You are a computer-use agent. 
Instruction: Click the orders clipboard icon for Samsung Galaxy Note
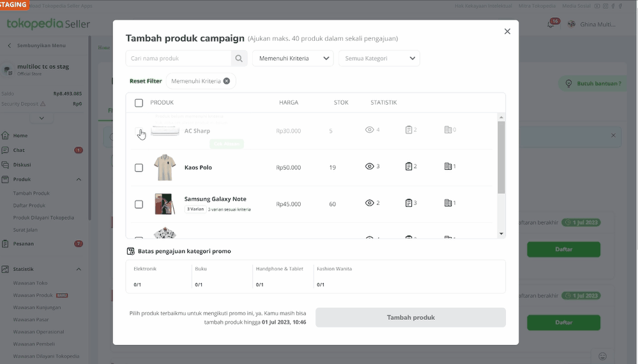tap(409, 203)
